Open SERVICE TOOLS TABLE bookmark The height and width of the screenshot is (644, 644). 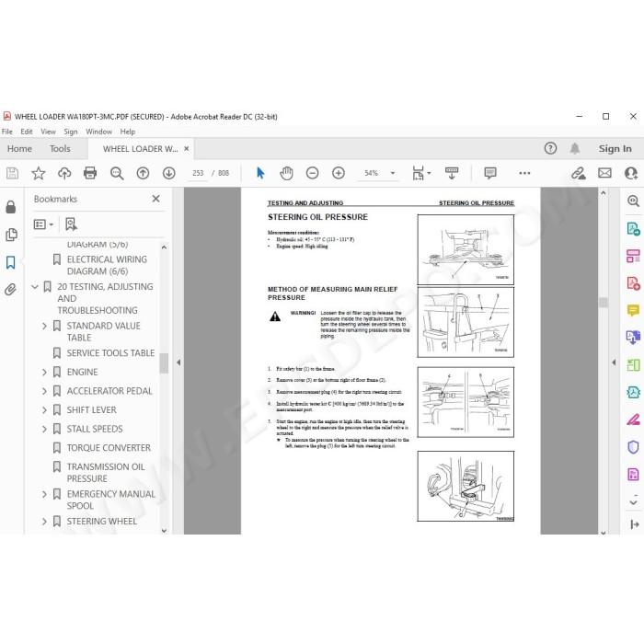pos(110,353)
